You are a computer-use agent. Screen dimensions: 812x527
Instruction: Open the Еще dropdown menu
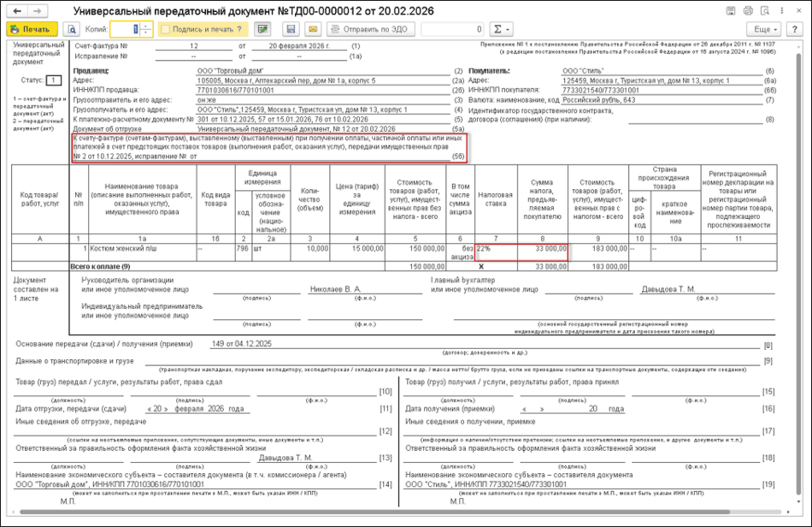[767, 29]
